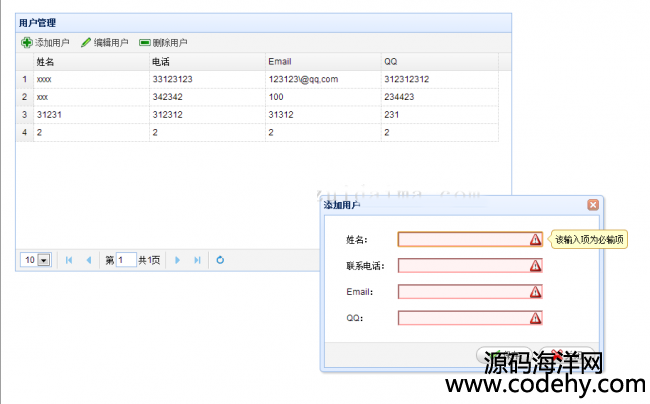Screen dimensions: 650x404
Task: Click the 编辑用户 (edit user) pencil icon
Action: tap(86, 43)
